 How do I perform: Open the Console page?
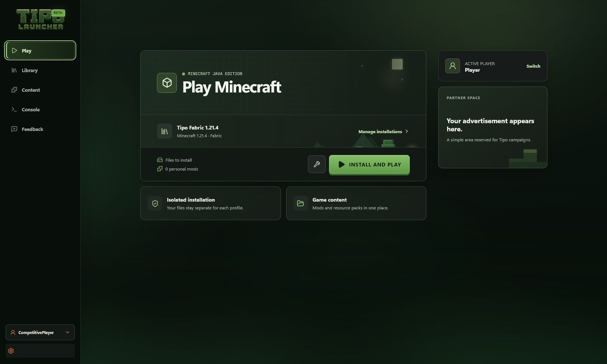tap(40, 109)
